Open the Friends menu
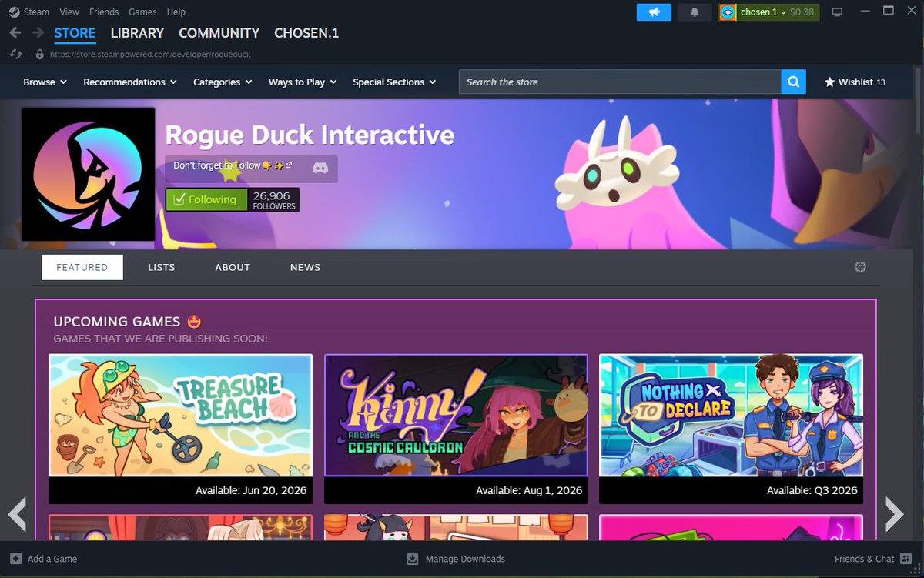This screenshot has height=578, width=924. pos(104,12)
